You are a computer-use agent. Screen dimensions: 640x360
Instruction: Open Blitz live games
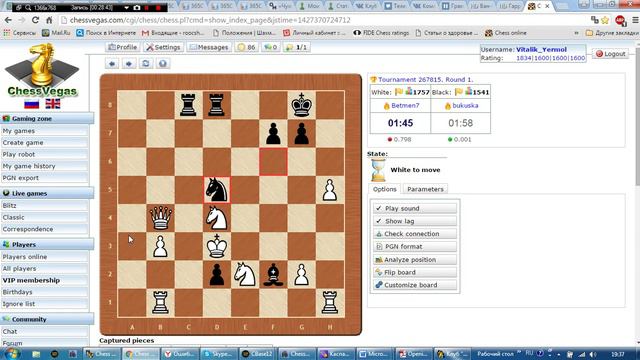[44, 205]
